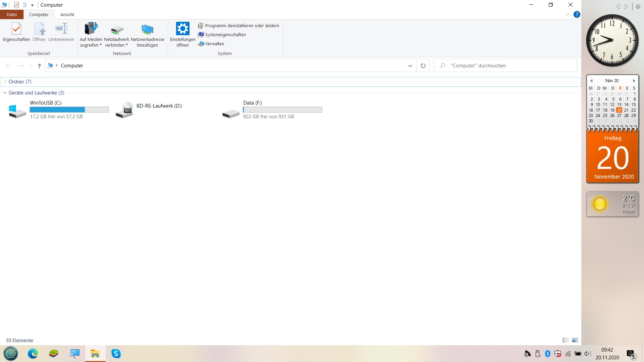Switch to details view toggle
This screenshot has width=644, height=362.
(x=566, y=340)
